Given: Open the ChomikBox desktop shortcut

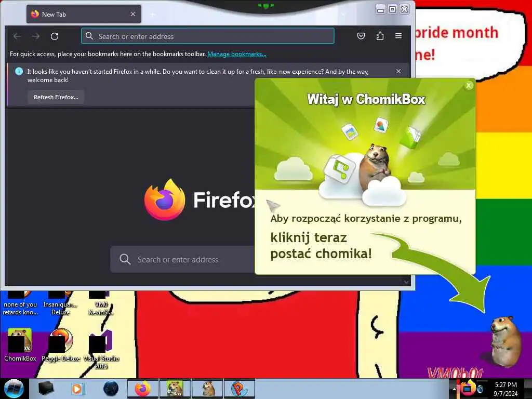Looking at the screenshot, I should click(20, 344).
